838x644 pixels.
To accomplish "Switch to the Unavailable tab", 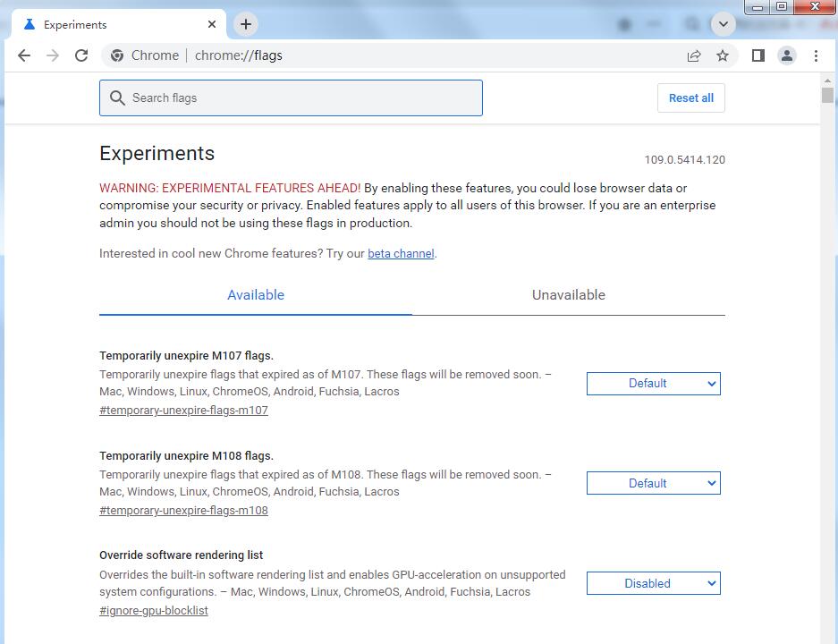I will pyautogui.click(x=569, y=295).
